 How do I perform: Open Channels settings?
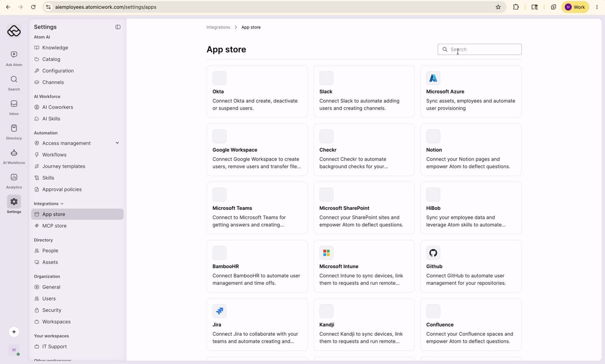(77, 82)
